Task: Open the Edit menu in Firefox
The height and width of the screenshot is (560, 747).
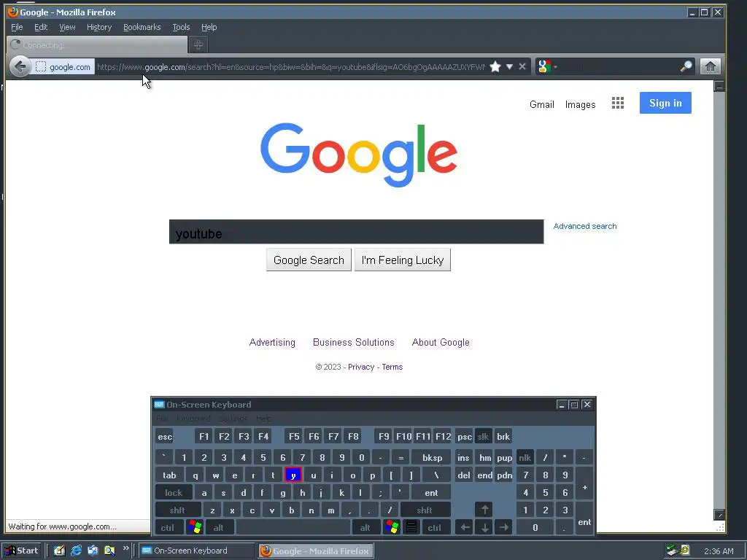Action: click(x=41, y=27)
